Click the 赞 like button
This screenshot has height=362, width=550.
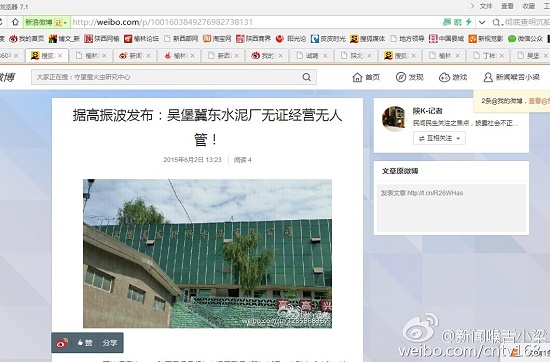click(x=85, y=343)
